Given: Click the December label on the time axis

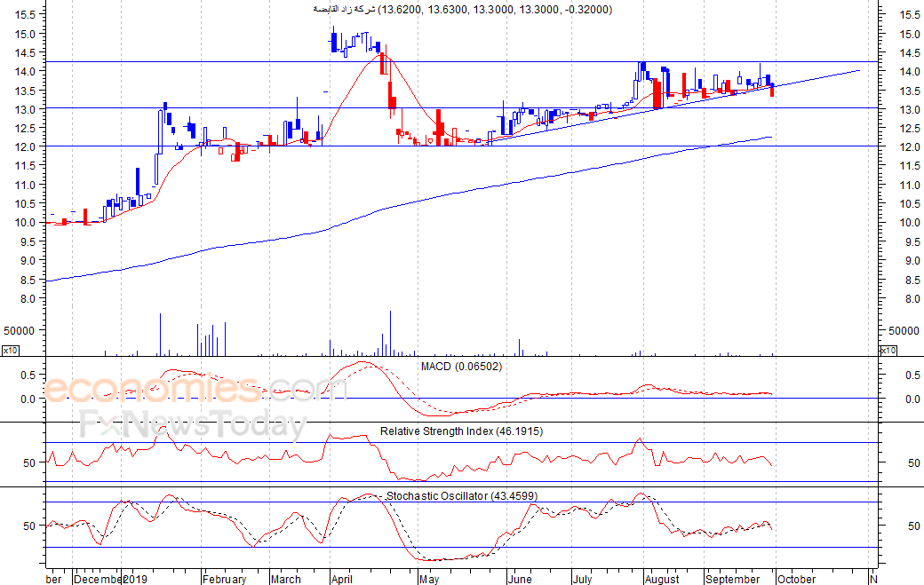Looking at the screenshot, I should (x=97, y=579).
